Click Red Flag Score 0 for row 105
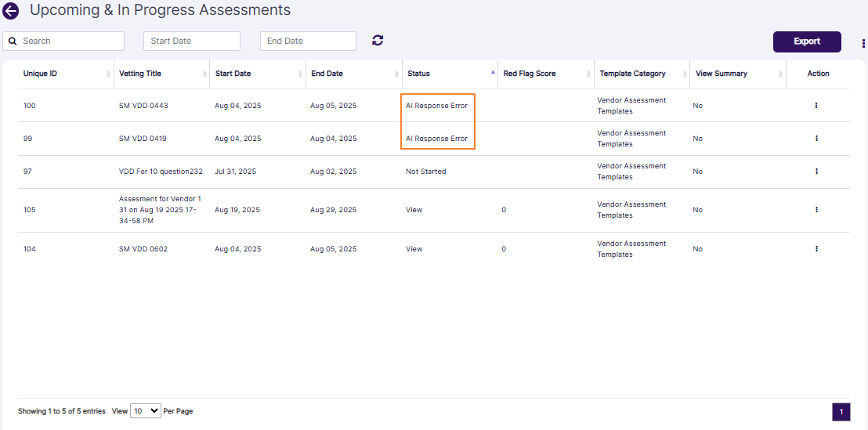The image size is (868, 430). [x=504, y=210]
